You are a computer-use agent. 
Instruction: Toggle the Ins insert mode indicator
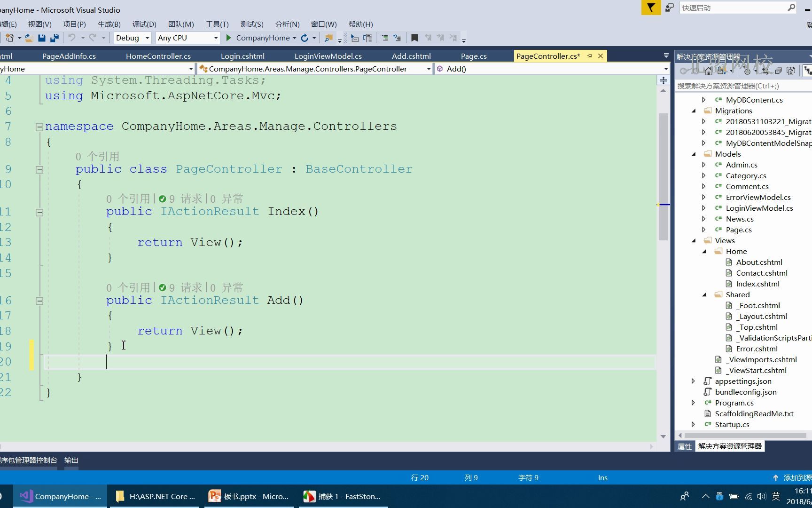pos(602,477)
